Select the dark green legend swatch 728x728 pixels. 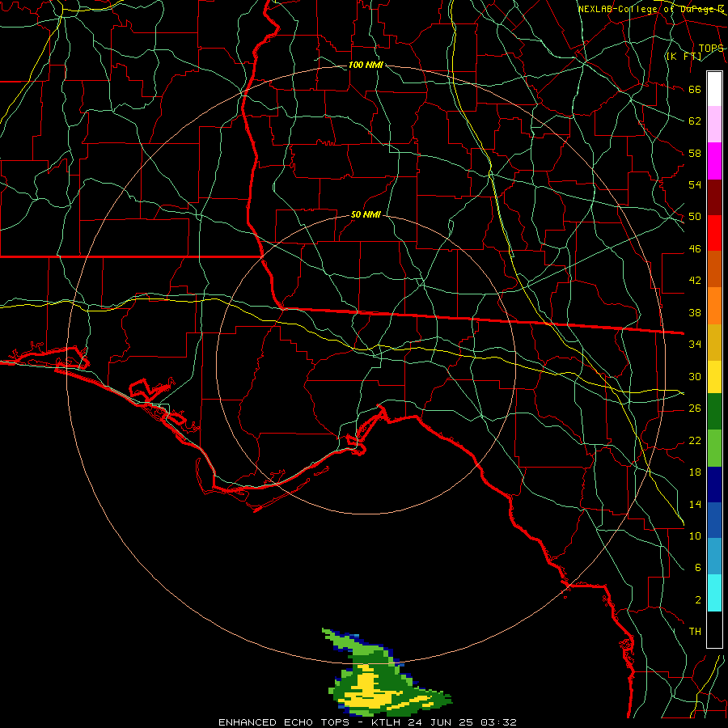[714, 412]
